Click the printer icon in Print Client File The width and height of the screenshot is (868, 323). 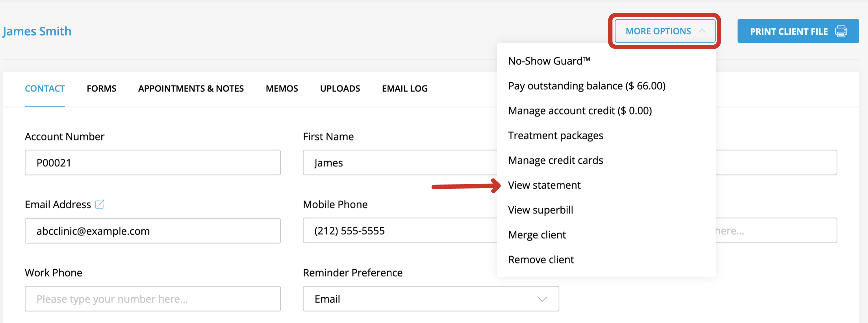pos(841,31)
